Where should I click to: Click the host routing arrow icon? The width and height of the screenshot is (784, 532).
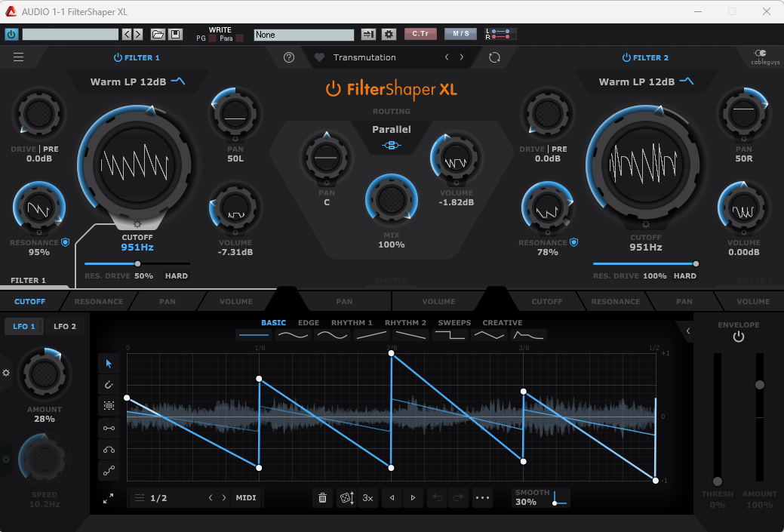pos(368,35)
